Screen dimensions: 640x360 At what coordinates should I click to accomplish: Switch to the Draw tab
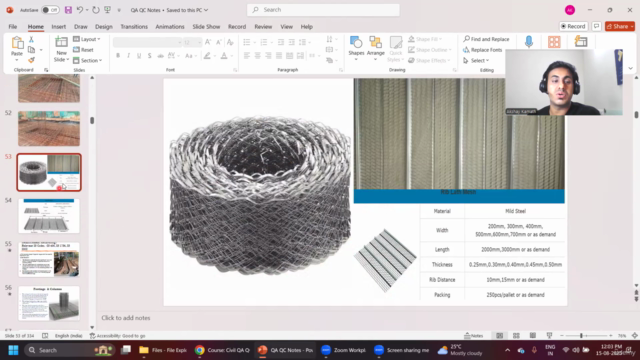[81, 27]
